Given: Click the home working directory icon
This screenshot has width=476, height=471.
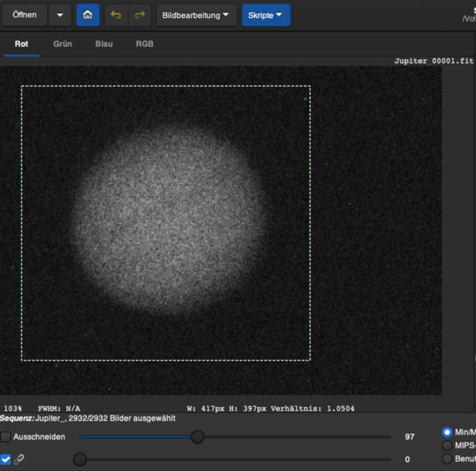Looking at the screenshot, I should 88,15.
